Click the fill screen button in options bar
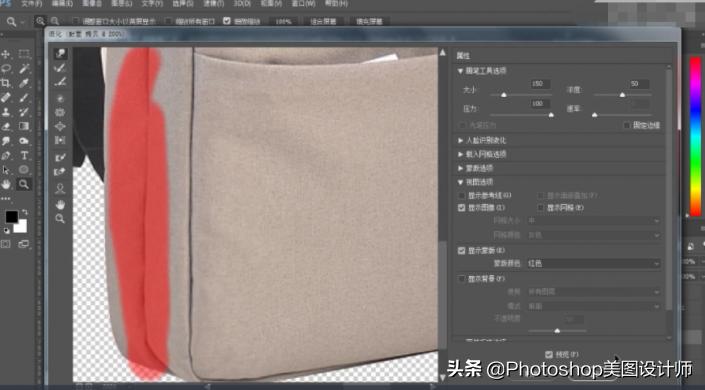This screenshot has width=705, height=390. pyautogui.click(x=369, y=22)
